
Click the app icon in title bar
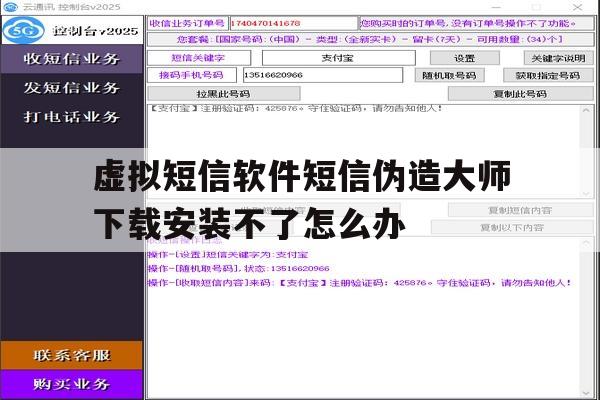pos(10,7)
